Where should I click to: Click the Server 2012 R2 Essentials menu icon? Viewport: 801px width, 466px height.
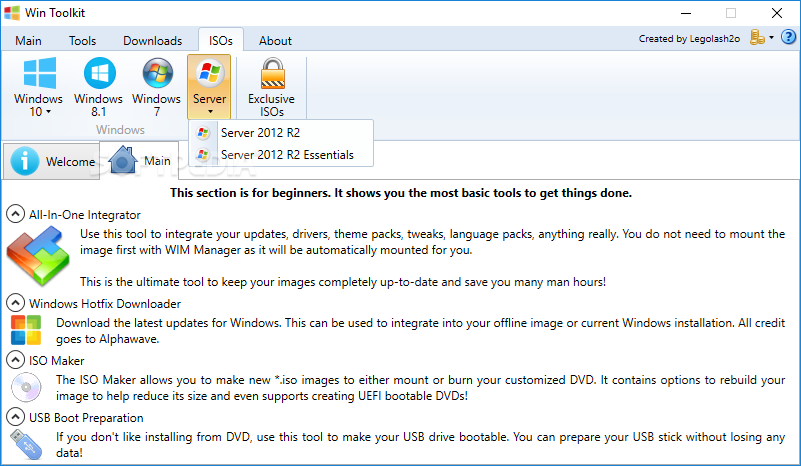click(x=203, y=155)
